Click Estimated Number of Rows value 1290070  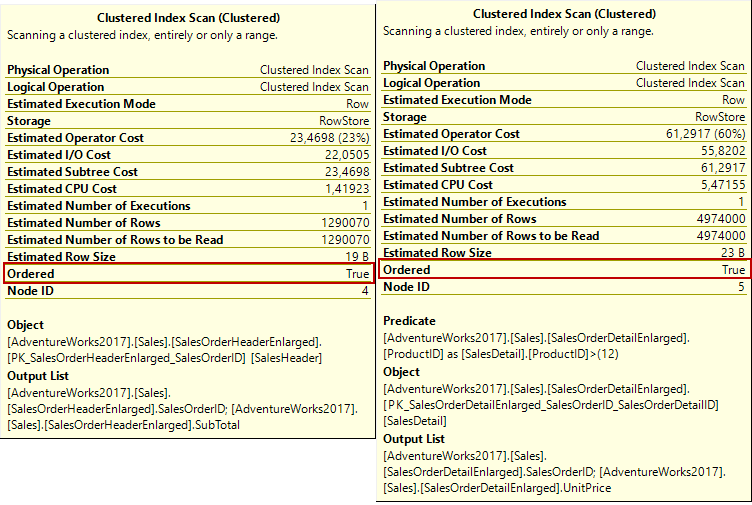point(345,223)
